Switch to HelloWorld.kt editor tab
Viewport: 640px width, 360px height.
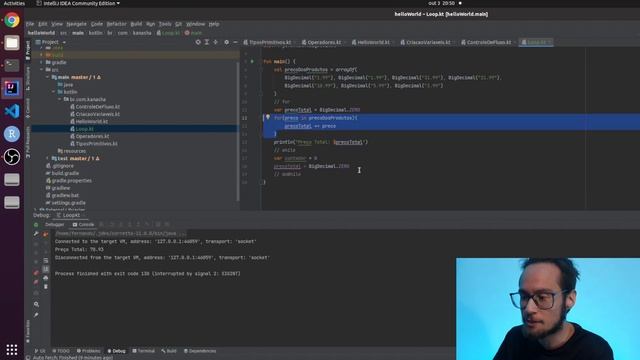[373, 42]
